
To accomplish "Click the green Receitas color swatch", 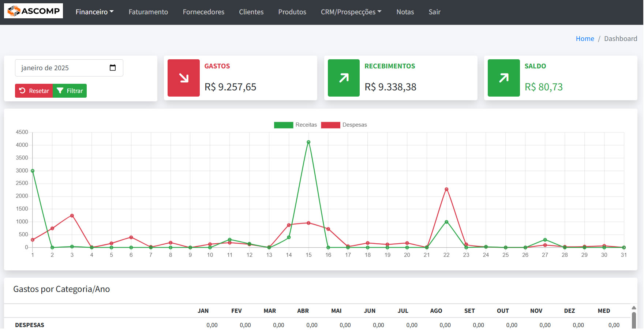I will pos(283,125).
